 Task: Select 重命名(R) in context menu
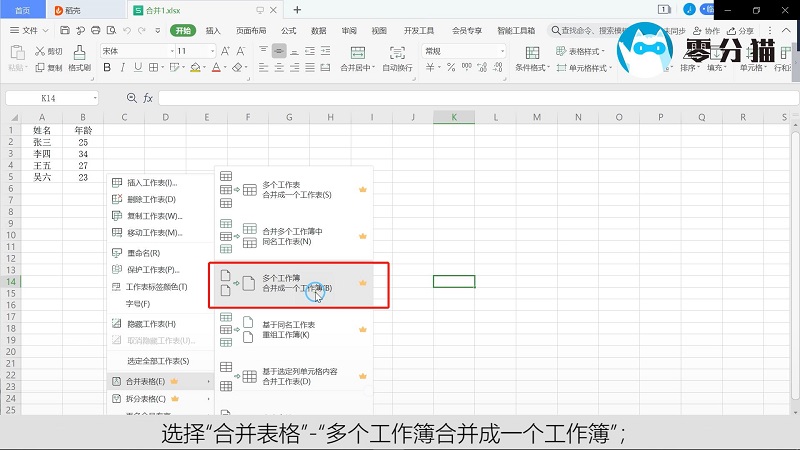(160, 253)
